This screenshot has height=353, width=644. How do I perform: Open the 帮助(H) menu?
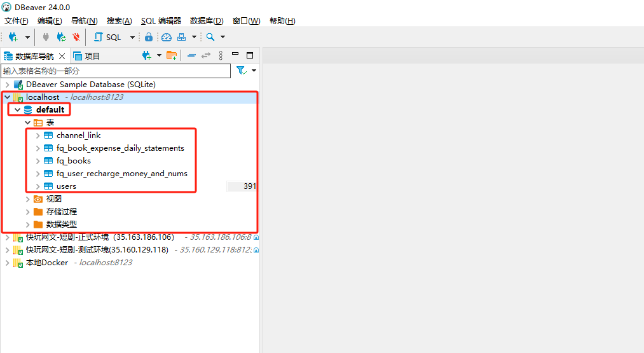click(282, 21)
